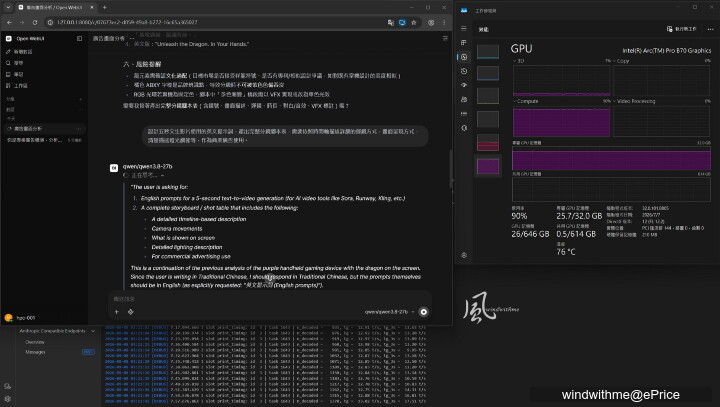Image resolution: width=720 pixels, height=407 pixels.
Task: Add attachment with the plus icon
Action: click(x=117, y=312)
